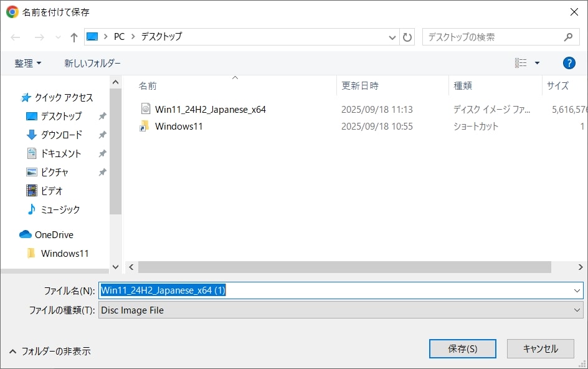Select the Win11_24H2_Japanese_x64 file
588x369 pixels.
(211, 109)
